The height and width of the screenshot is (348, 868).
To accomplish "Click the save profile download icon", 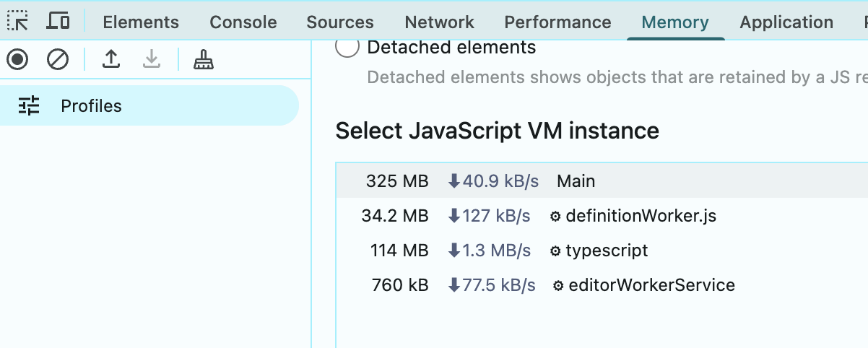I will 151,59.
